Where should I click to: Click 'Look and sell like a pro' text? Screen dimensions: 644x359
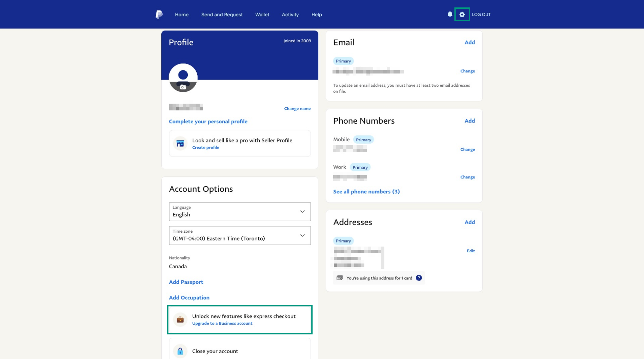tap(242, 141)
